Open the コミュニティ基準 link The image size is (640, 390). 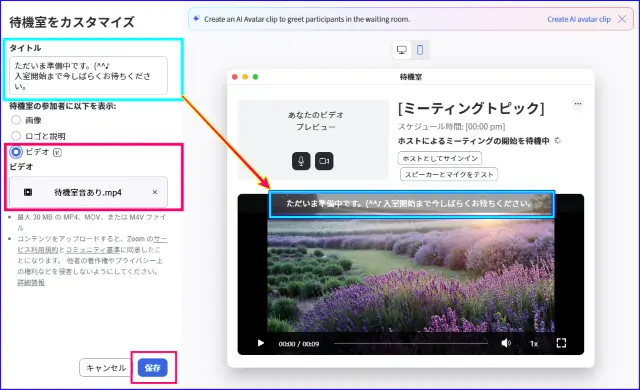(x=93, y=249)
